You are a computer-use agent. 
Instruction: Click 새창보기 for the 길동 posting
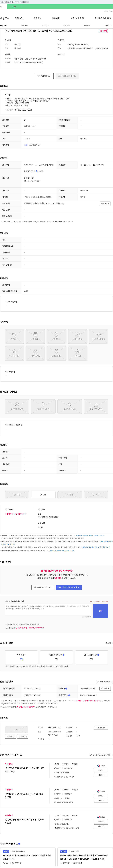[101, 826]
